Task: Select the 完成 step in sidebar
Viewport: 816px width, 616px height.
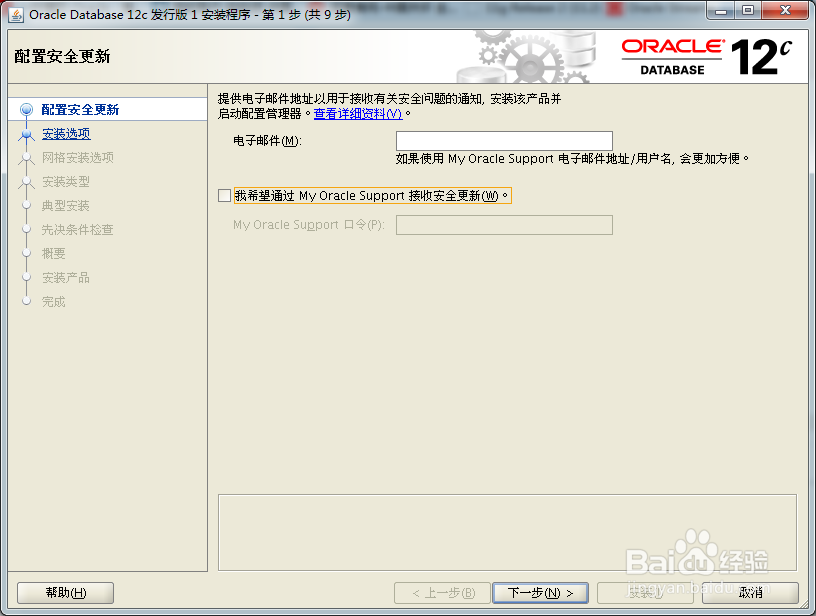Action: pyautogui.click(x=55, y=301)
